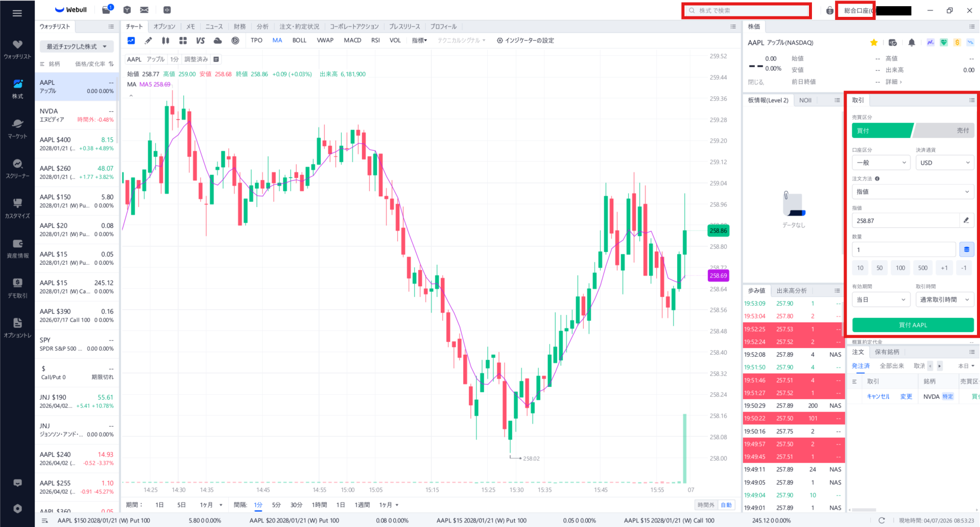Image resolution: width=980 pixels, height=527 pixels.
Task: Open the candlestick chart type icon
Action: [165, 40]
